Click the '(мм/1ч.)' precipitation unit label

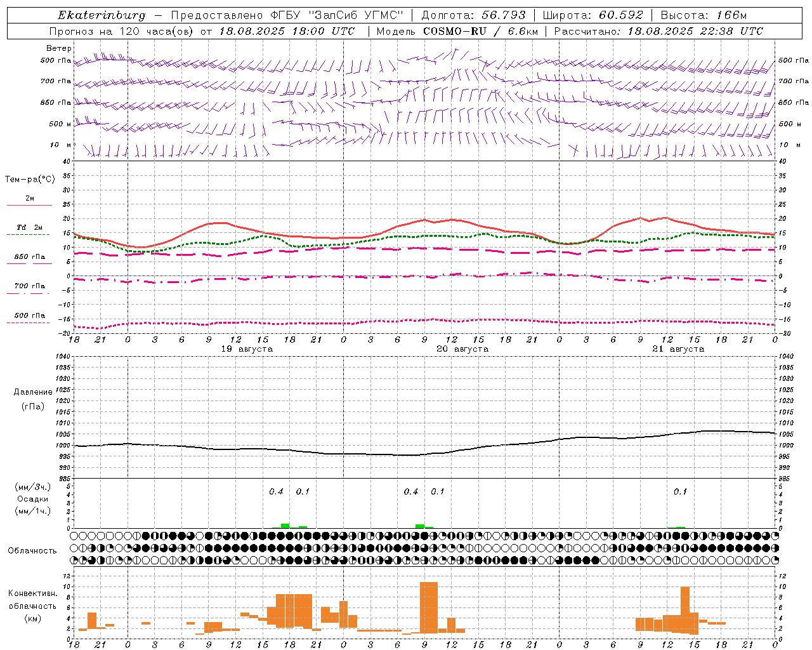click(33, 511)
